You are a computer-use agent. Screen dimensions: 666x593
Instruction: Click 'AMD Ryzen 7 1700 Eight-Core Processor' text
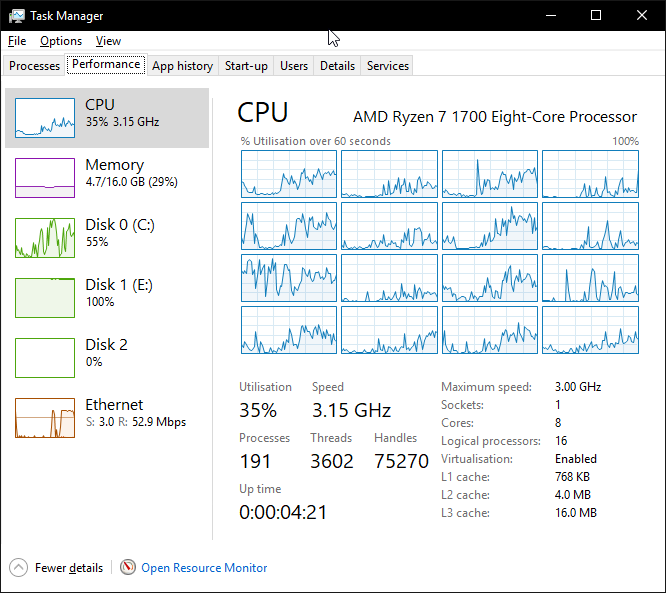(495, 117)
